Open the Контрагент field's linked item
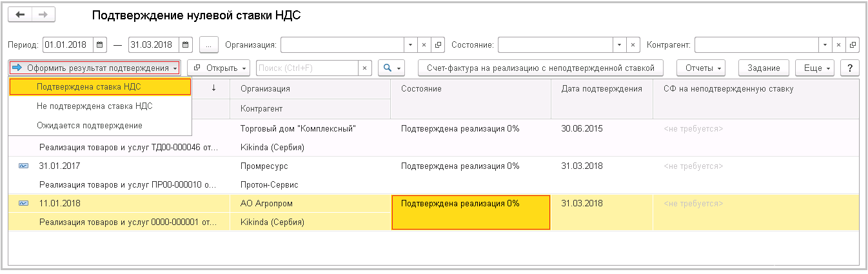 (853, 45)
